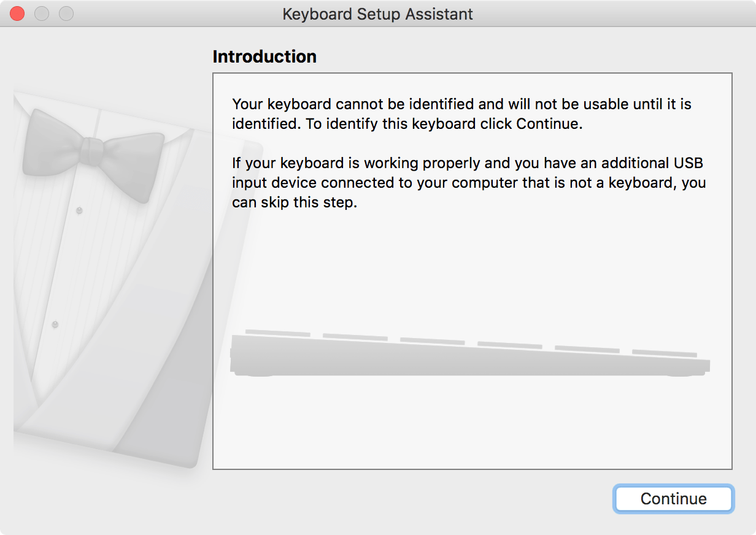Click the Continue button

673,499
